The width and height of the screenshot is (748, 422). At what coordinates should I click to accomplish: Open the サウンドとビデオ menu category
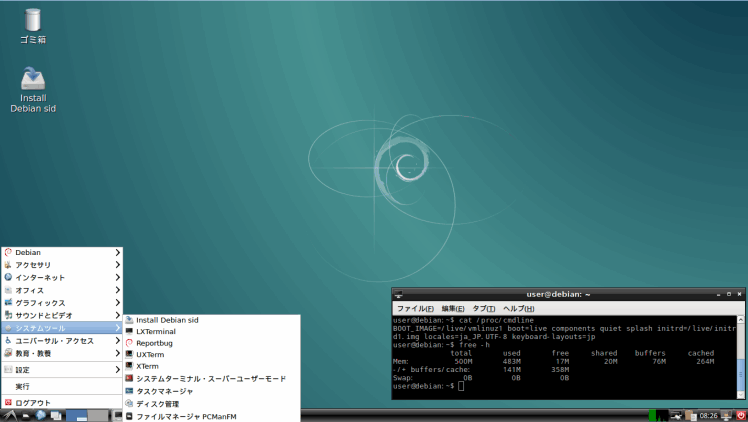click(62, 315)
